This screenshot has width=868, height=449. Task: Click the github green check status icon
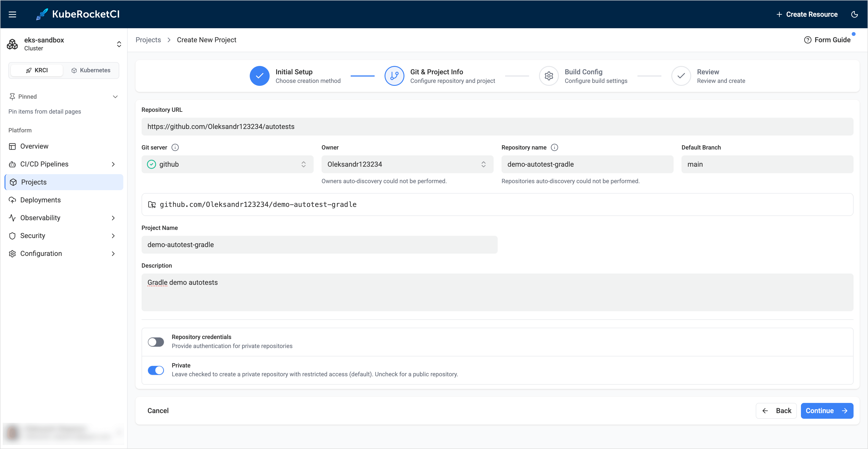coord(151,164)
